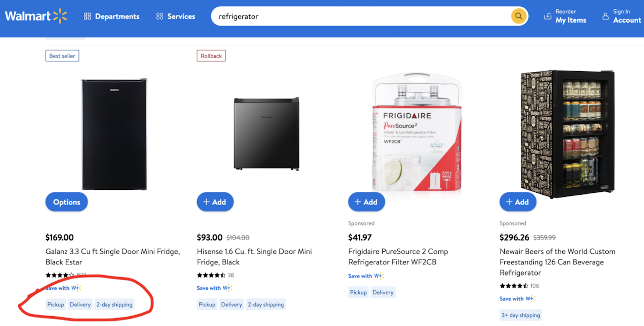Click the yellow search magnifier icon
644x326 pixels.
tap(518, 17)
